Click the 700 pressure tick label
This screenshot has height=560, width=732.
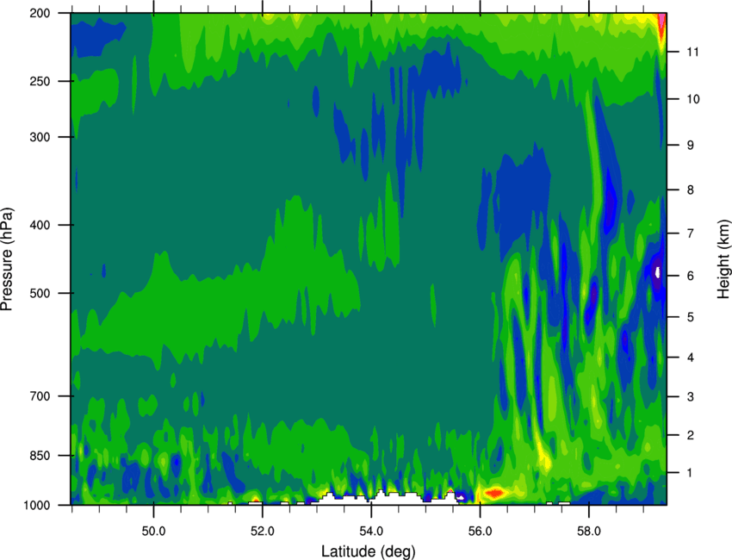[40, 396]
